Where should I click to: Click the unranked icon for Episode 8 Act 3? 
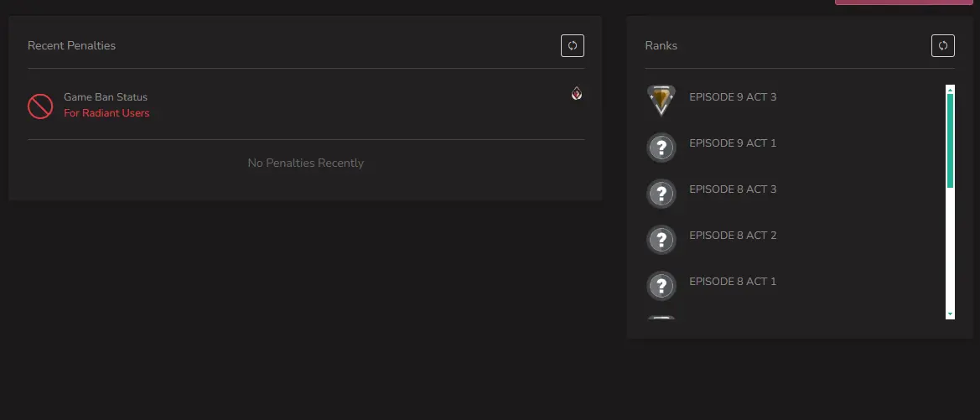(x=661, y=194)
